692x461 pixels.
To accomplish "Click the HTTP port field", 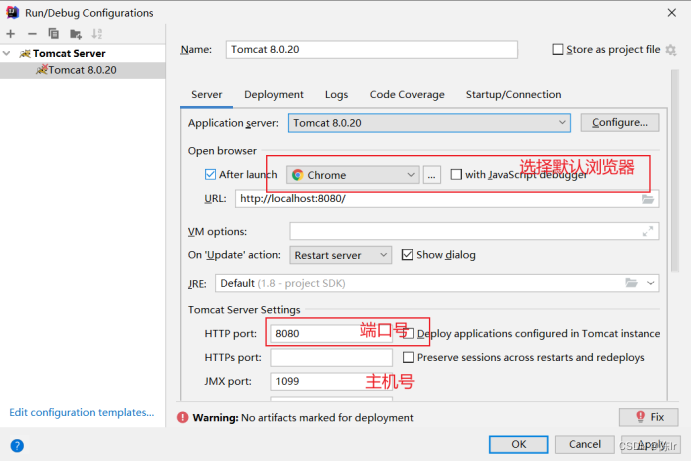I will point(331,334).
